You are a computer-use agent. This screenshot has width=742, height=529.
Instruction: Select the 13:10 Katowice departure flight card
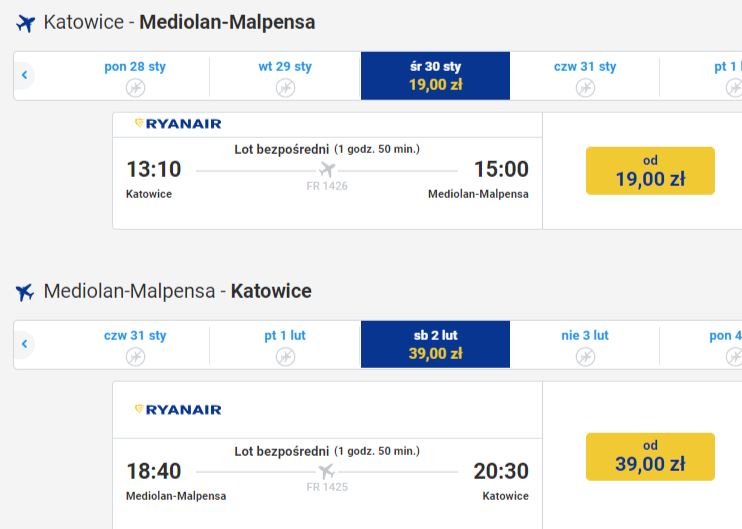pos(327,171)
